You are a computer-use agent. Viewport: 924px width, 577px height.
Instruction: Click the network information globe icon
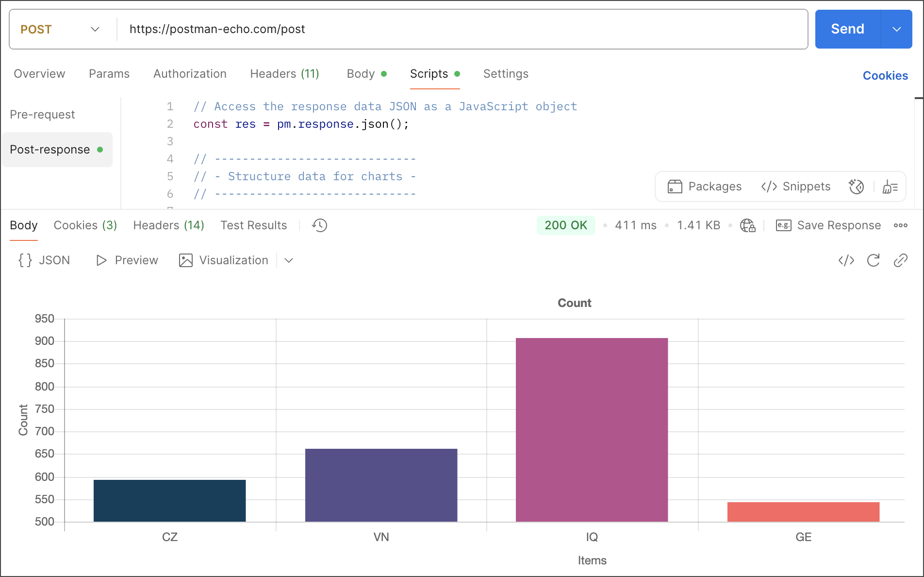747,225
